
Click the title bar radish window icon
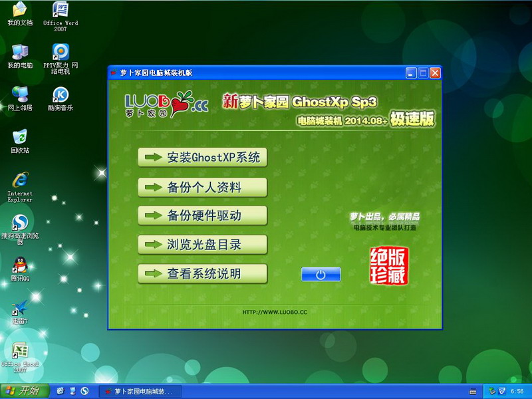[x=114, y=72]
